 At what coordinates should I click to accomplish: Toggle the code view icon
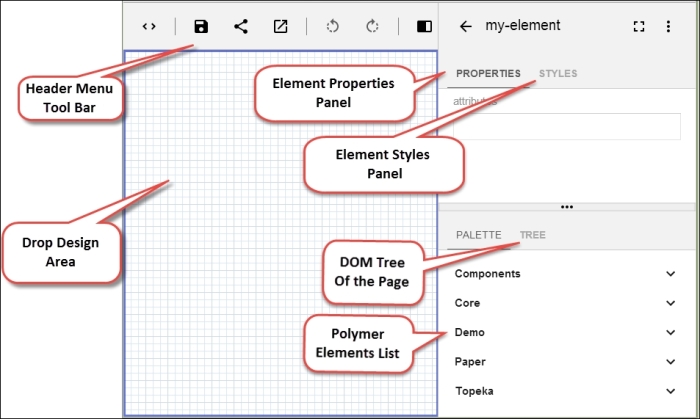pyautogui.click(x=149, y=26)
